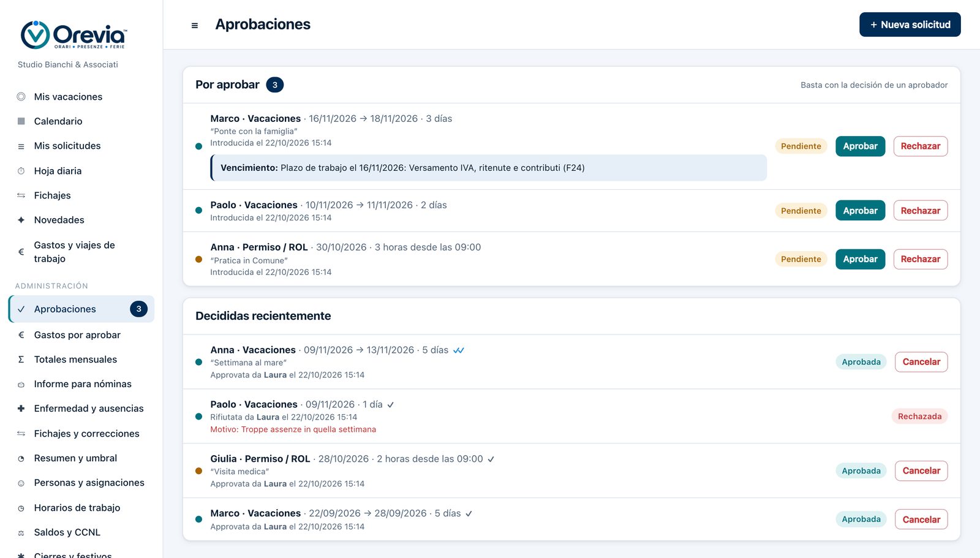Click the pie icon beside Resumen y umbral
Viewport: 980px width, 558px height.
(21, 458)
